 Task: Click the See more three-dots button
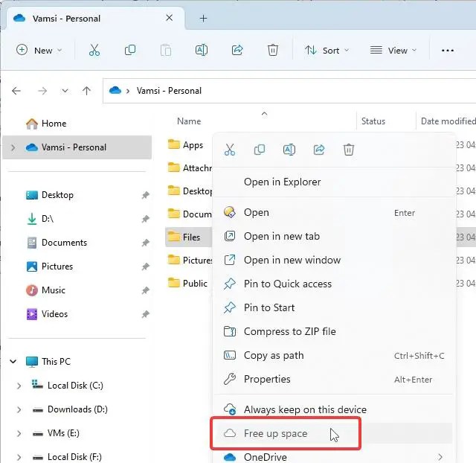point(448,51)
